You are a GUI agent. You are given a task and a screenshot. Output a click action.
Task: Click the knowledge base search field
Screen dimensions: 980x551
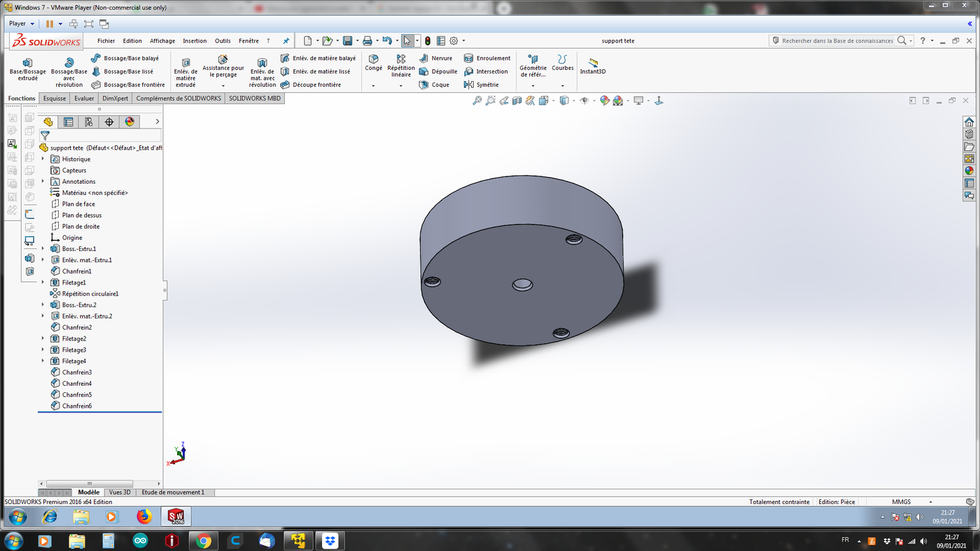coord(837,41)
